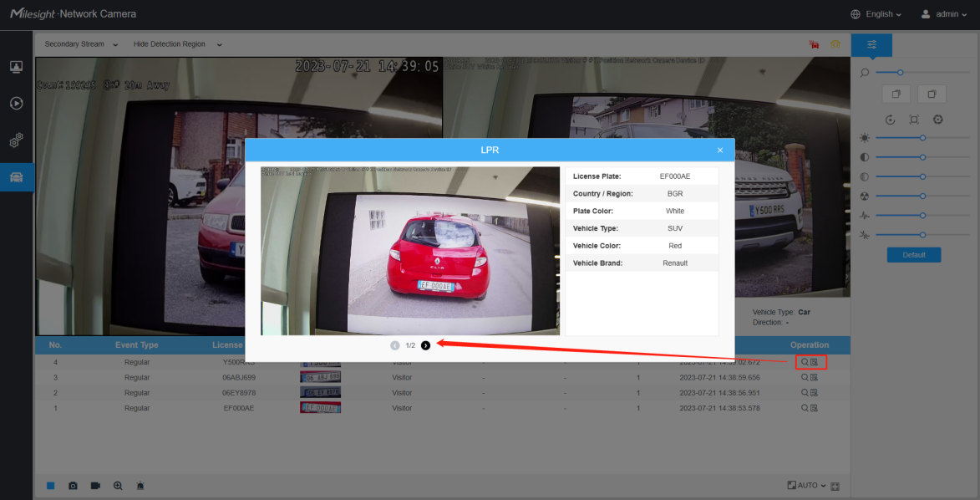This screenshot has width=980, height=500.
Task: Close the LPR dialog
Action: tap(720, 151)
